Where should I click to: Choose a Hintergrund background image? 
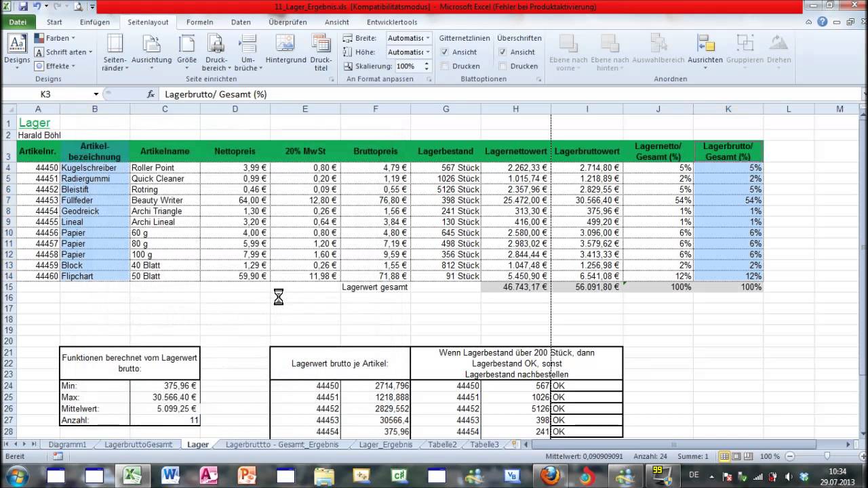click(x=285, y=49)
